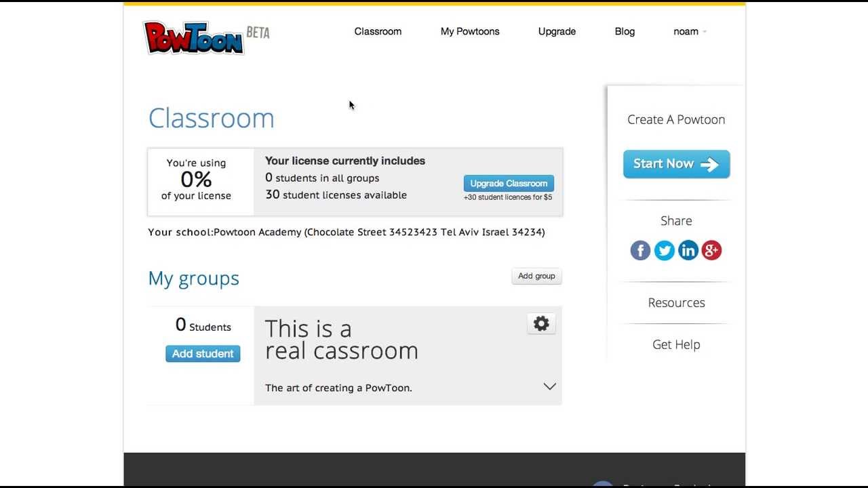Click the 'This is a real cassroom' title

[x=342, y=340]
